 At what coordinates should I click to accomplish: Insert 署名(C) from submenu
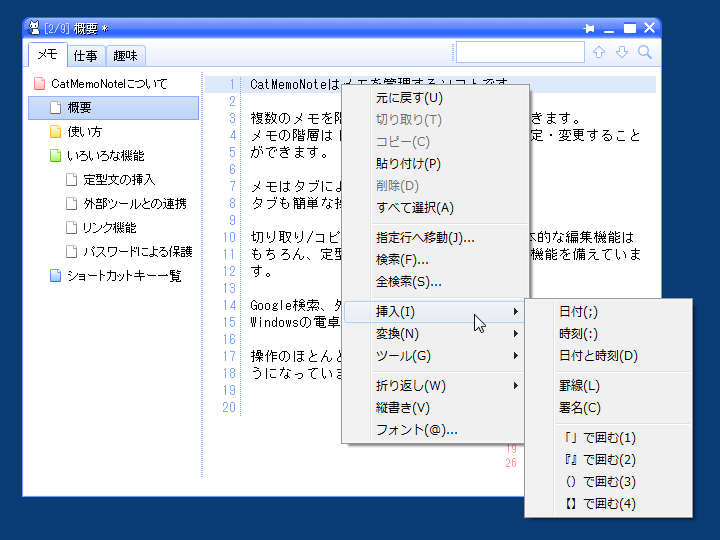[x=608, y=408]
